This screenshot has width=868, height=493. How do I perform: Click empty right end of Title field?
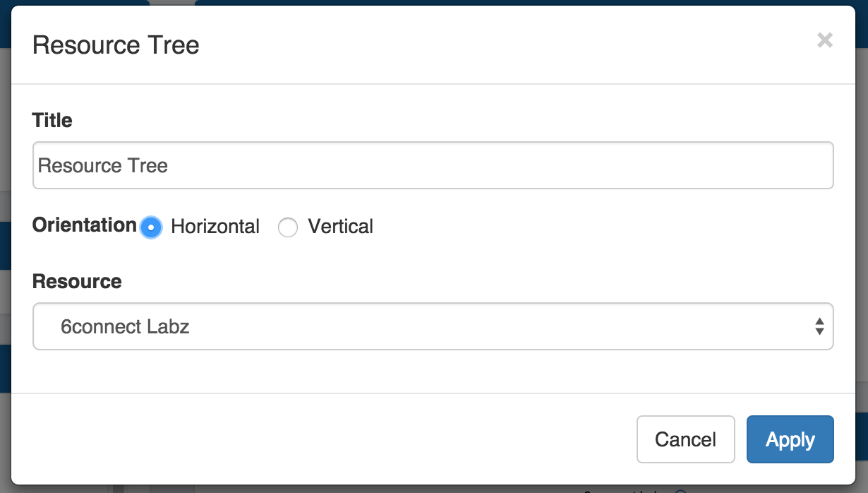point(706,165)
